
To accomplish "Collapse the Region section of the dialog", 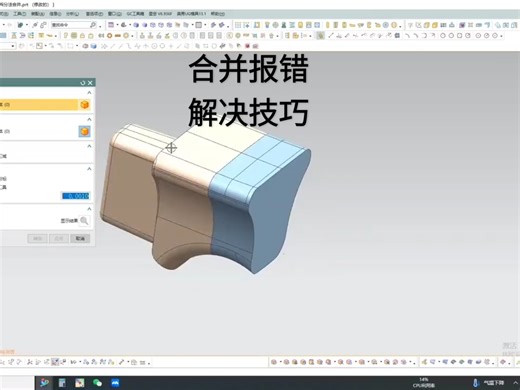I will click(x=89, y=146).
